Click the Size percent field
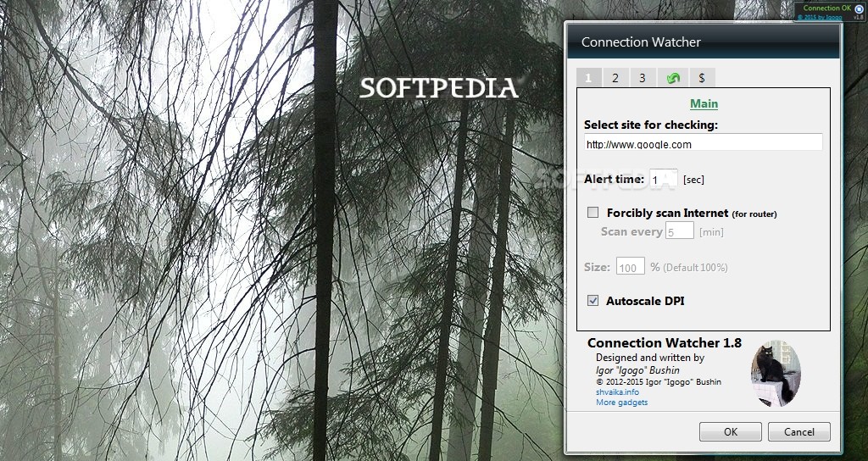Screen dimensions: 868x461 pyautogui.click(x=631, y=265)
